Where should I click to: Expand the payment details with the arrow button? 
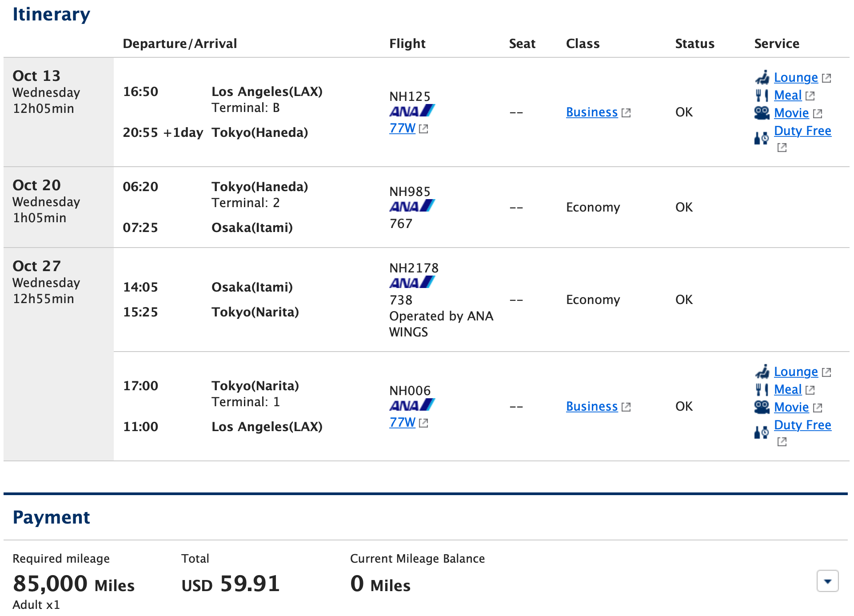click(x=827, y=580)
